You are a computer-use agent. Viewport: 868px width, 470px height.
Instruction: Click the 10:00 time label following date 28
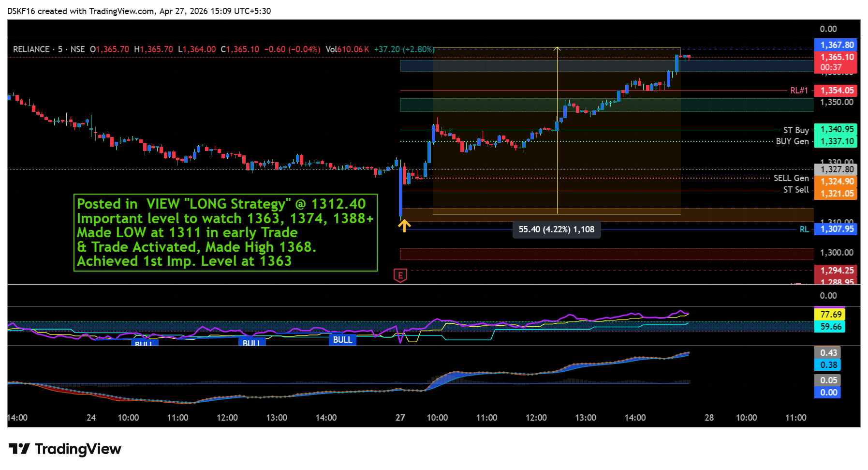coord(746,418)
